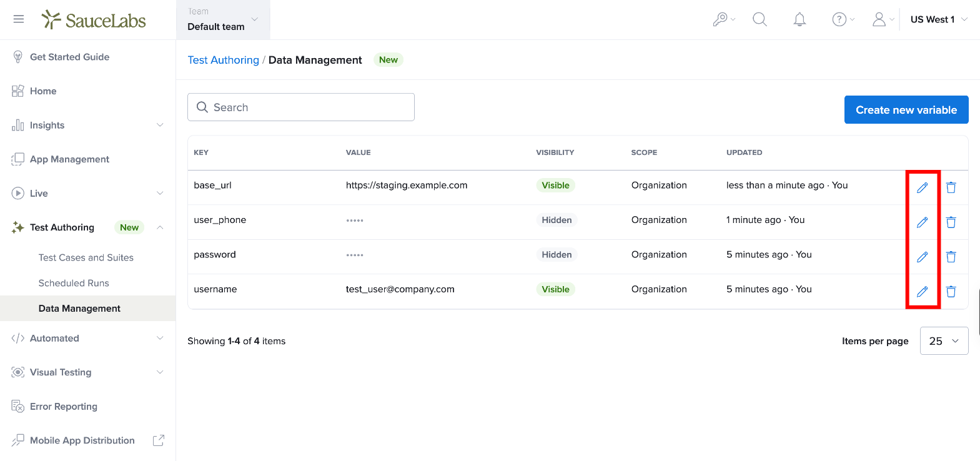The height and width of the screenshot is (461, 980).
Task: Delete the password variable
Action: click(951, 257)
